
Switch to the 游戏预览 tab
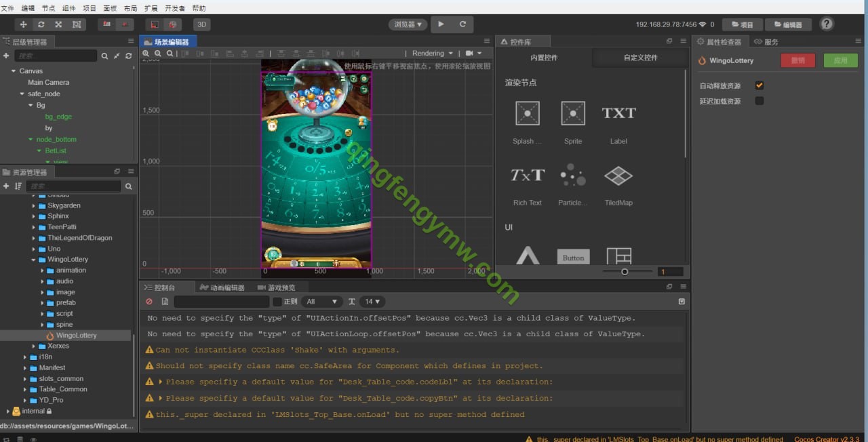tap(277, 287)
